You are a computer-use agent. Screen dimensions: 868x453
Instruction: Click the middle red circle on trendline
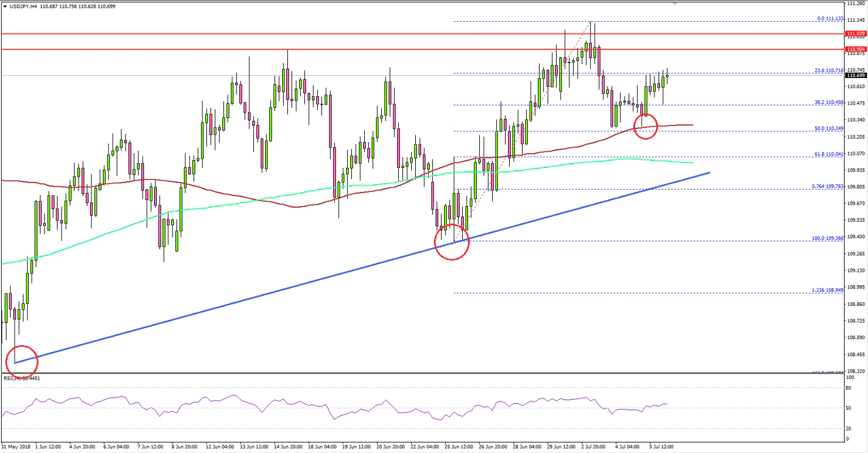coord(452,242)
